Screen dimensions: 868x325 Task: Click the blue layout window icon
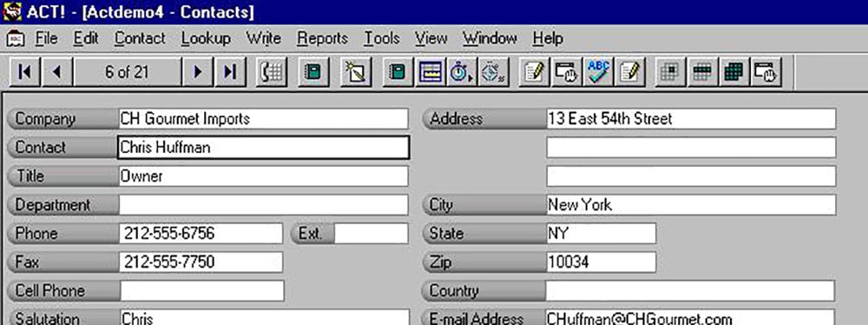(x=431, y=72)
